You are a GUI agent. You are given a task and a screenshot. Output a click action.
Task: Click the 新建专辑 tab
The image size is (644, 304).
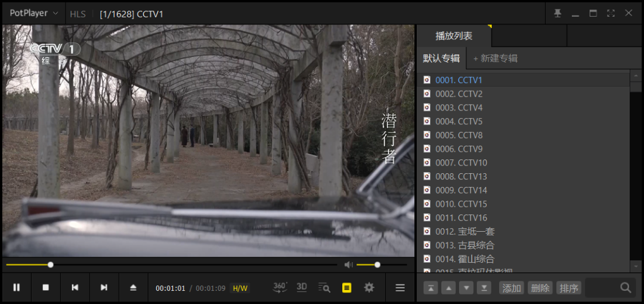[x=496, y=58]
